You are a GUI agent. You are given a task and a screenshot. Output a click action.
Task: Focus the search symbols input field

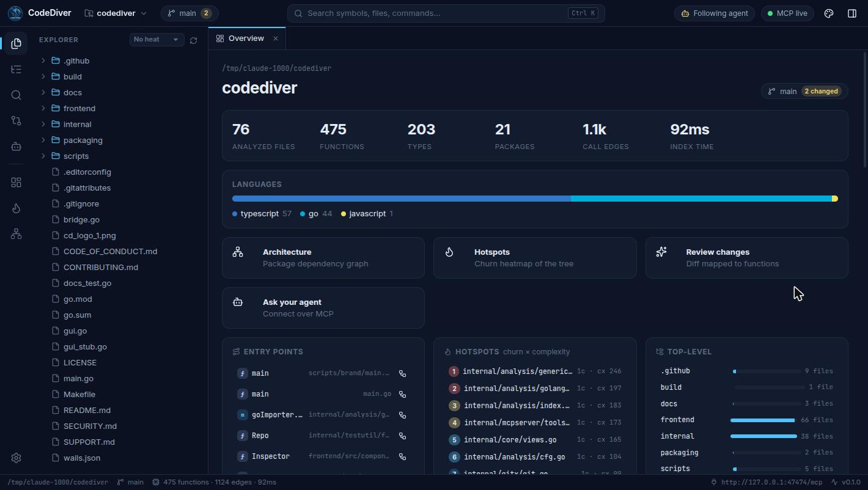tap(446, 13)
